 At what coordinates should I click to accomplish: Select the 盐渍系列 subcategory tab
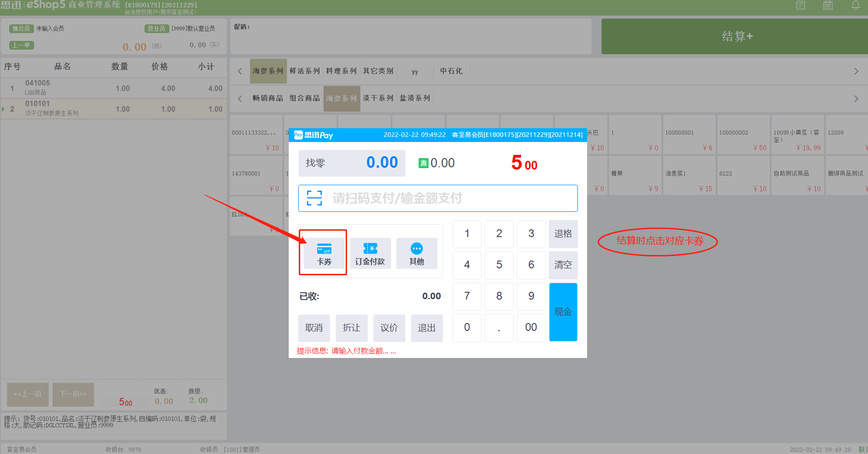click(415, 98)
